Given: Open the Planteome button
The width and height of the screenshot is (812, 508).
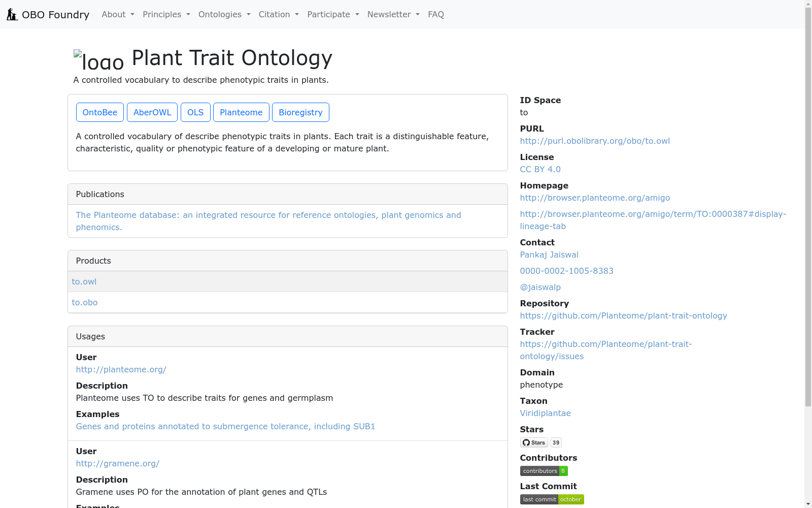Looking at the screenshot, I should [241, 112].
